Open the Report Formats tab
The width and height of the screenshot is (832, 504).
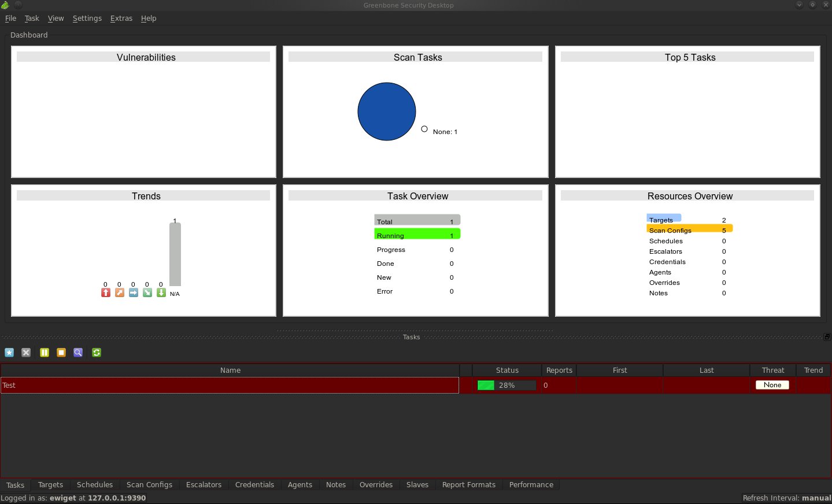(x=468, y=484)
